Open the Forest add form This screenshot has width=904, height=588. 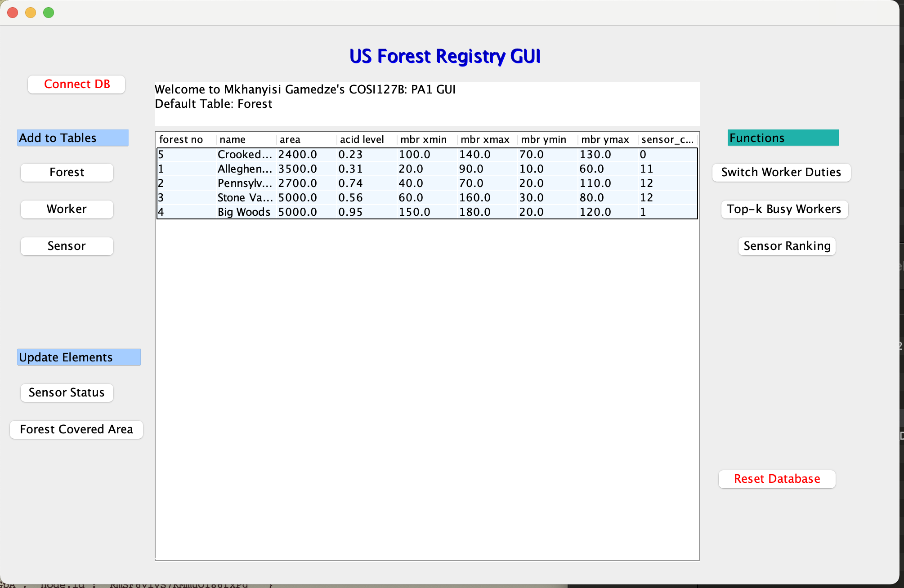click(67, 173)
